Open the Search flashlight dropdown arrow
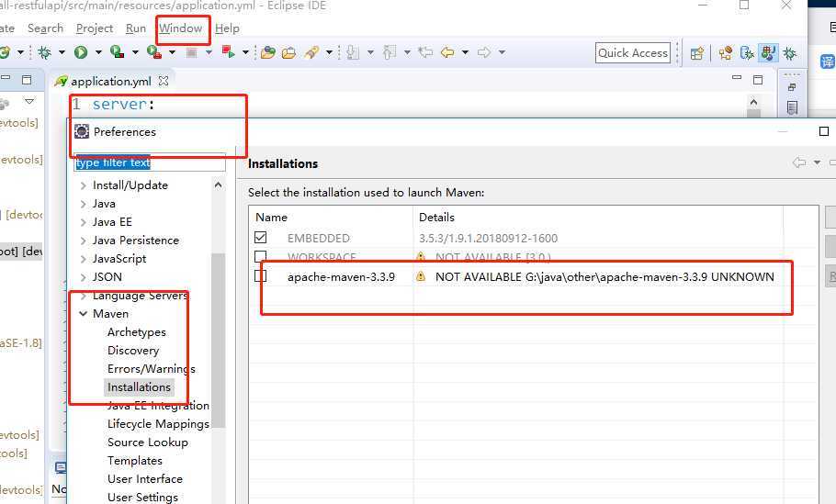This screenshot has width=836, height=504. click(x=329, y=52)
